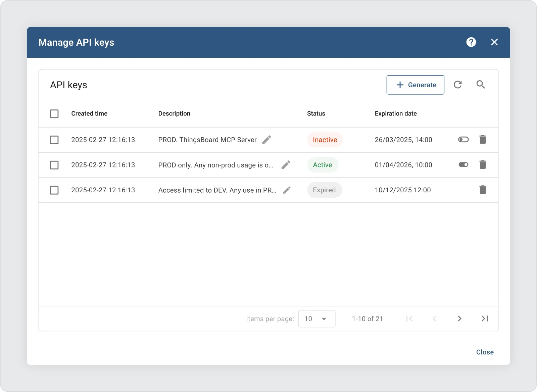Screen dimensions: 537x392
Task: Enable the Inactive API key toggle
Action: [463, 140]
